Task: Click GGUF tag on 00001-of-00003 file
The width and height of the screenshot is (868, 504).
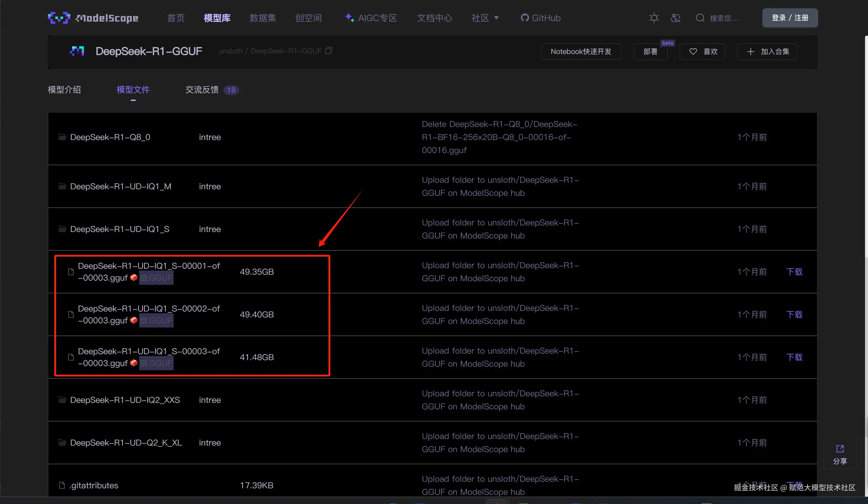Action: (x=156, y=278)
